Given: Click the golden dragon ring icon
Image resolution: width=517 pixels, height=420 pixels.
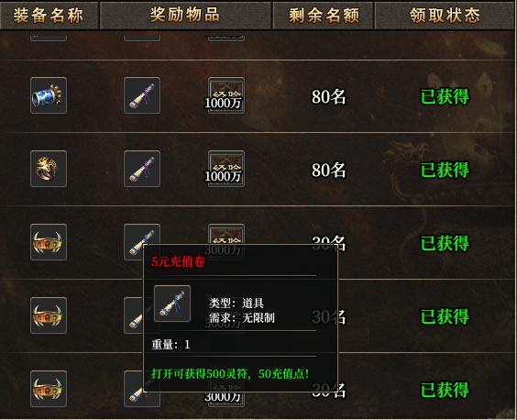Looking at the screenshot, I should (x=49, y=169).
